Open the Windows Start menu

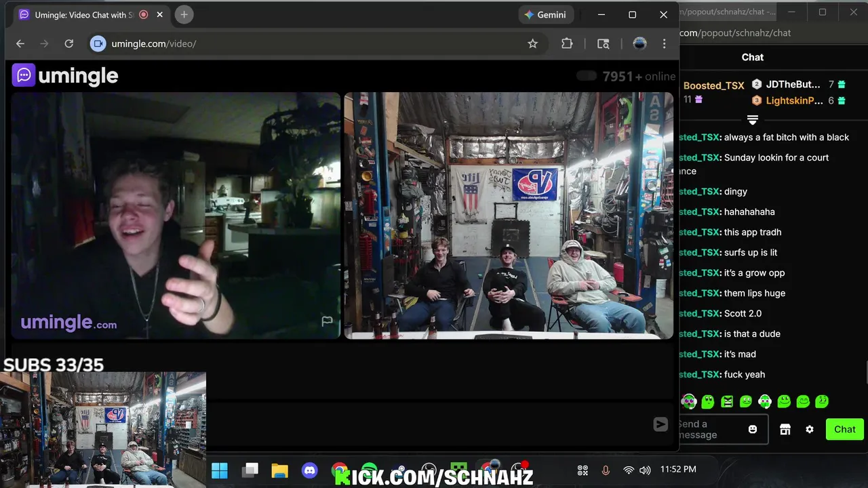220,470
